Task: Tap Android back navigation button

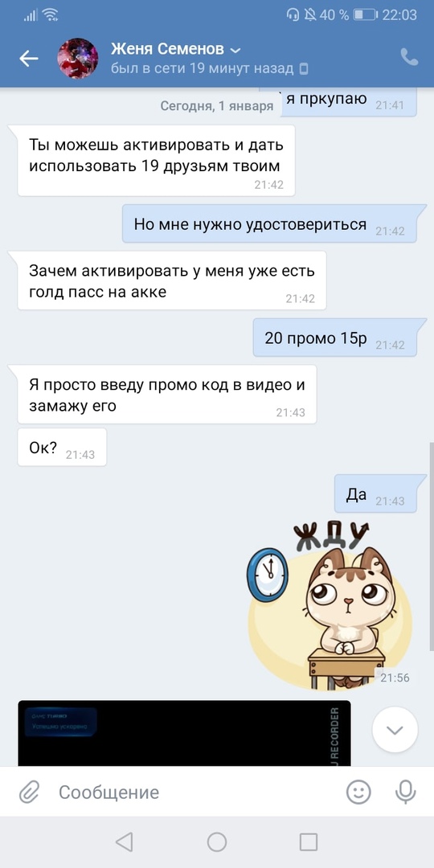Action: pyautogui.click(x=124, y=842)
